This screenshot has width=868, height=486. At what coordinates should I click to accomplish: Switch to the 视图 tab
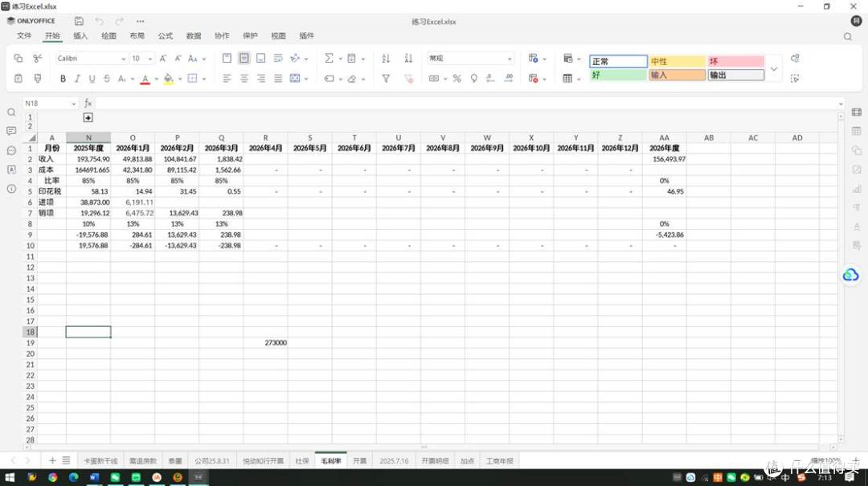click(x=278, y=35)
